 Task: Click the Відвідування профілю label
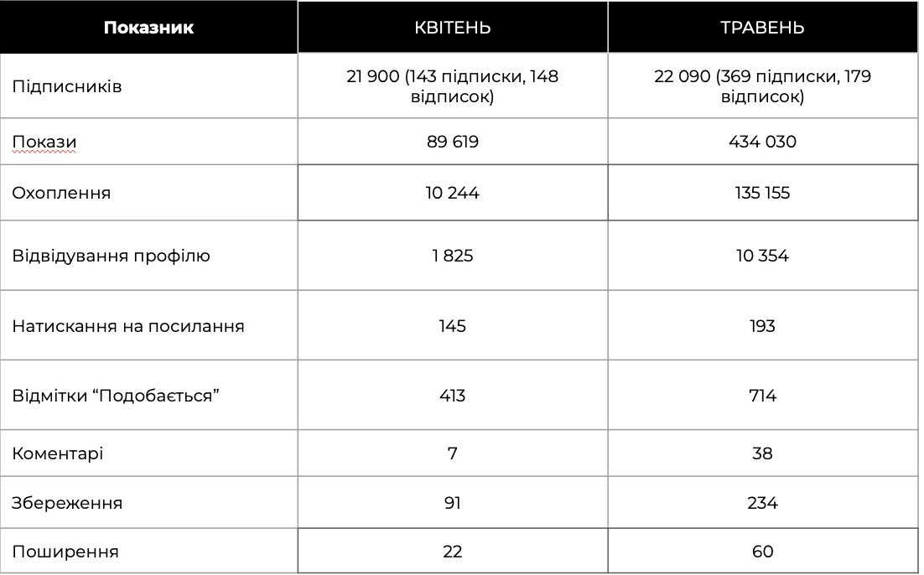pyautogui.click(x=111, y=256)
